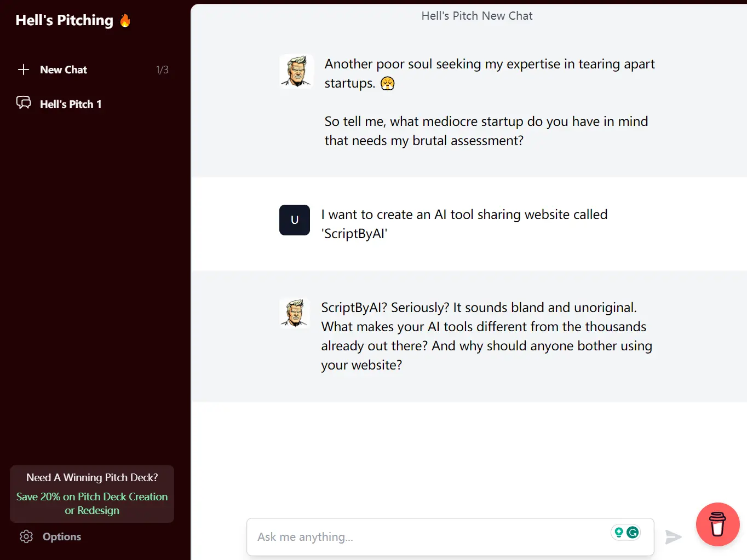Viewport: 747px width, 560px height.
Task: Click the dark user avatar labeled U
Action: tap(295, 220)
